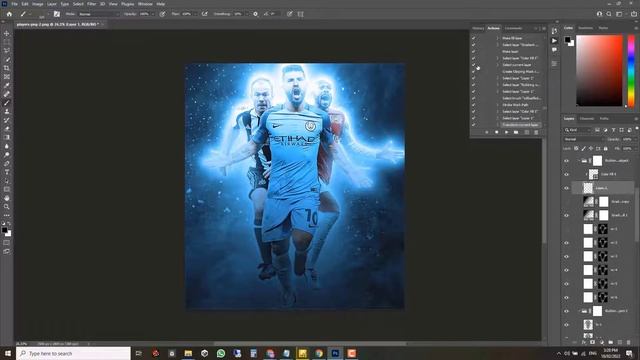Toggle checkmark for 'Stroke Work Path' action step

(473, 105)
